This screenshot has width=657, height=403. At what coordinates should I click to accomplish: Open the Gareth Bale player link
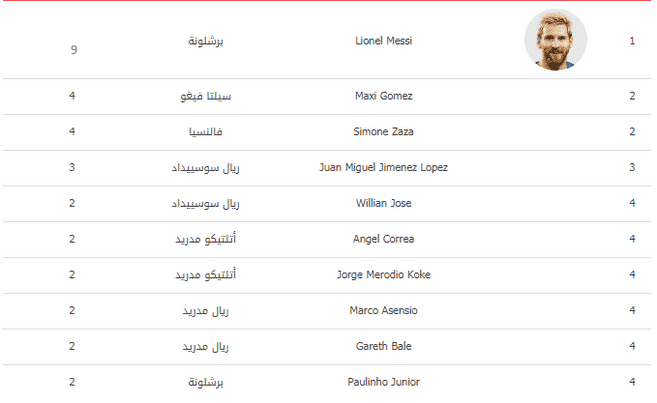click(x=383, y=346)
